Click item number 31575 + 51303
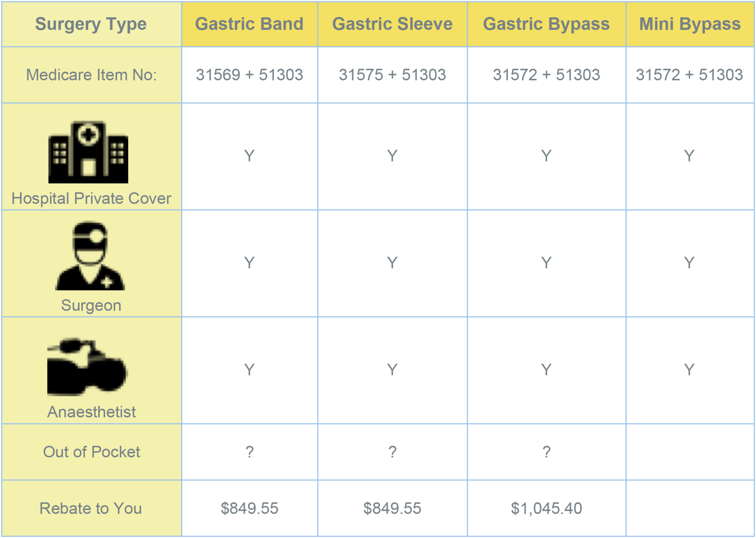This screenshot has width=756, height=538. click(x=392, y=75)
